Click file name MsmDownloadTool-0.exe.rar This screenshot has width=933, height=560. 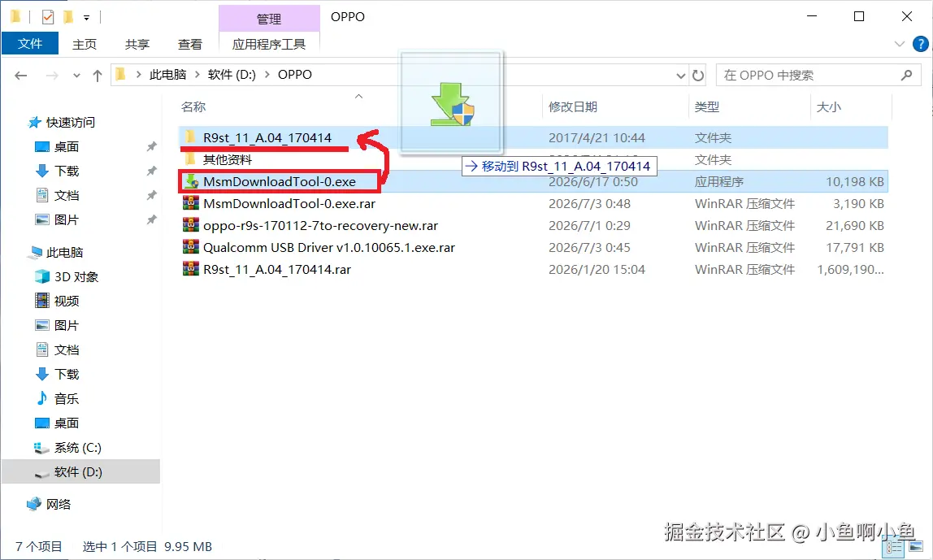pos(289,203)
